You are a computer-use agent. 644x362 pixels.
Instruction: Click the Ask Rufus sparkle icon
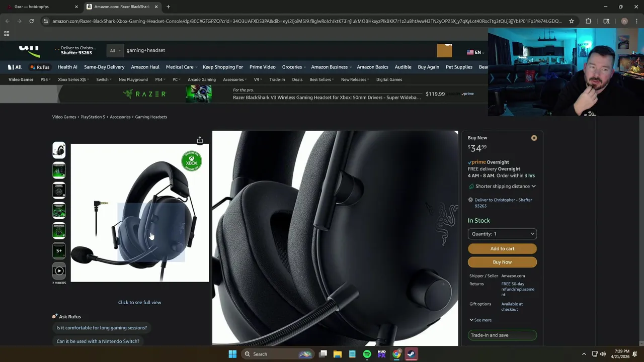[x=55, y=316]
